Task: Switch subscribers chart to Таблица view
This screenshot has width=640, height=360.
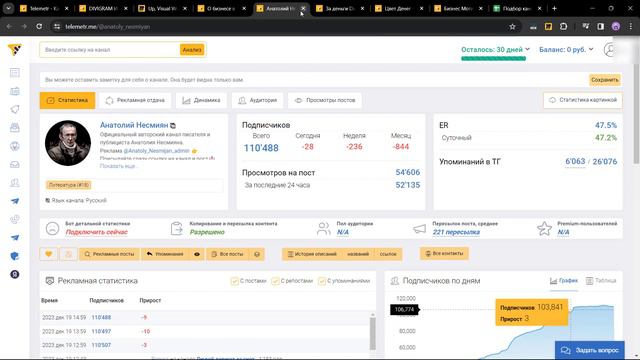Action: (601, 281)
